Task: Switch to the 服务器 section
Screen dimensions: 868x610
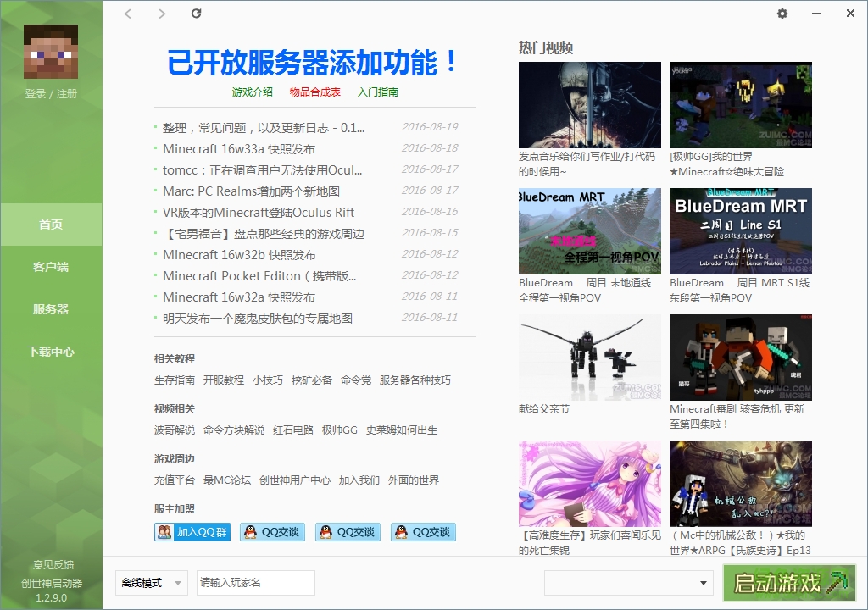Action: [x=51, y=309]
